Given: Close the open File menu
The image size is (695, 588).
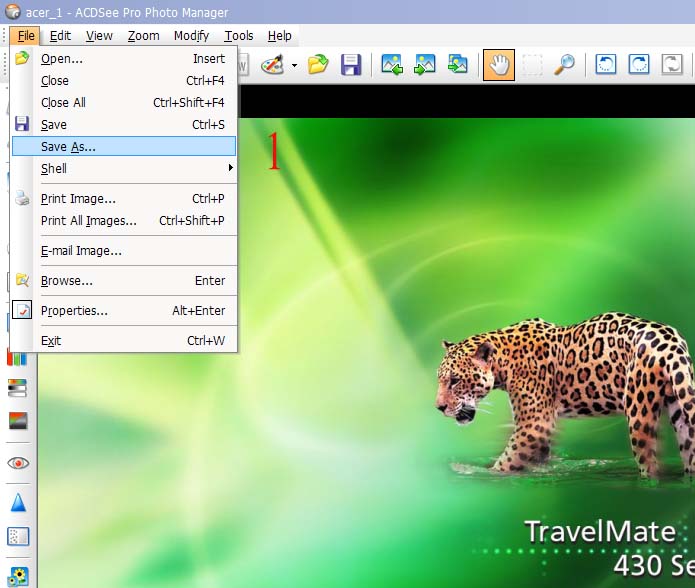Looking at the screenshot, I should coord(25,35).
